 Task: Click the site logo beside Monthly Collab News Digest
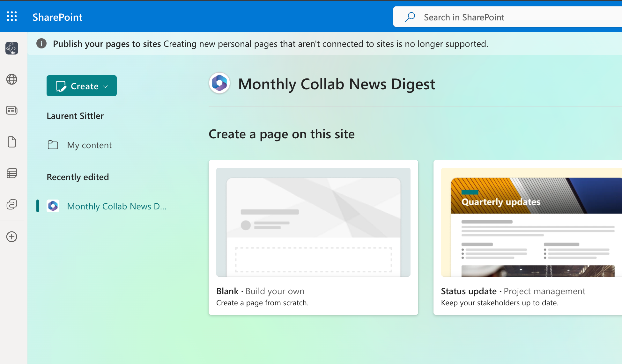(219, 83)
